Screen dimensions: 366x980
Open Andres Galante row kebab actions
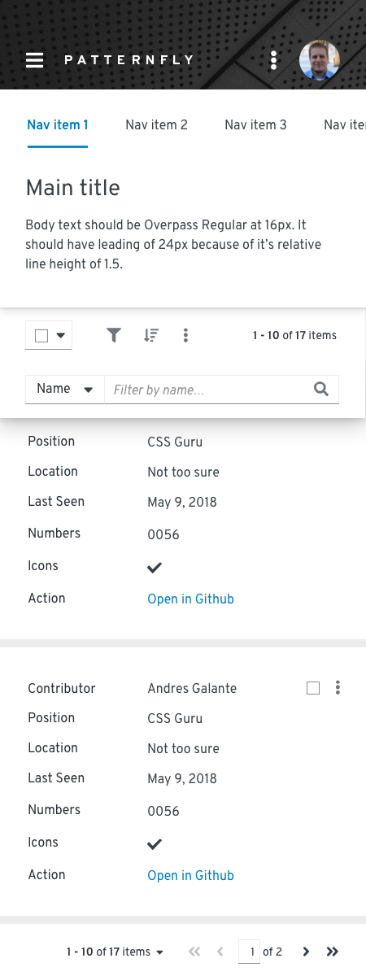click(338, 688)
